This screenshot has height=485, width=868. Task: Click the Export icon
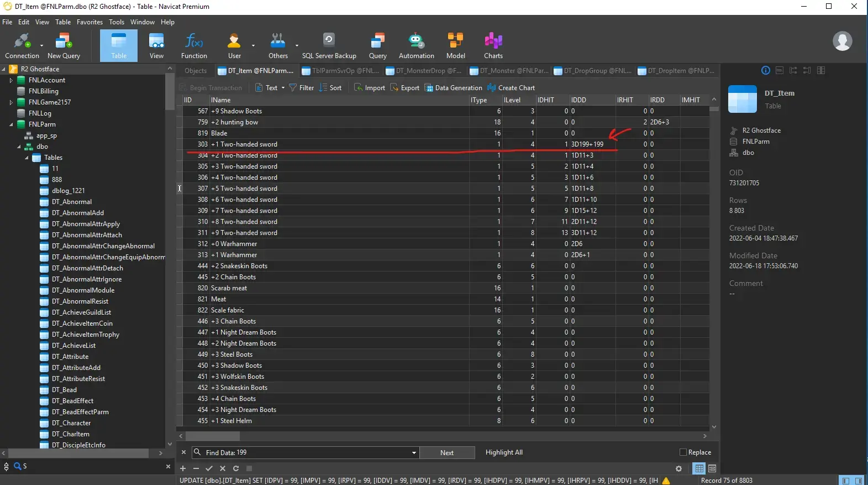[404, 87]
